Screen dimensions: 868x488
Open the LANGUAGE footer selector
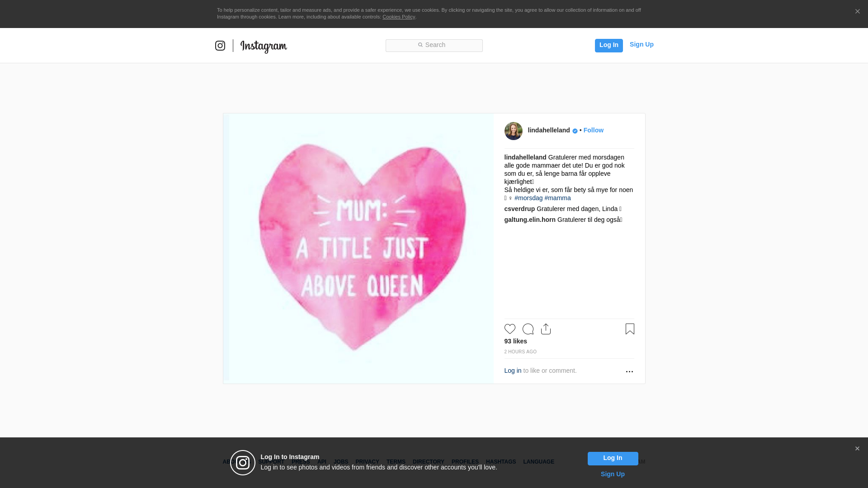click(538, 462)
